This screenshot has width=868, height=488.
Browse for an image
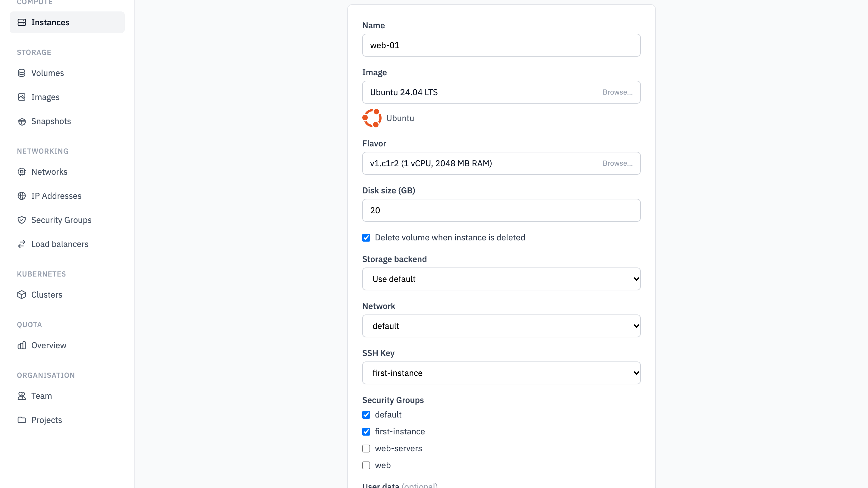click(618, 92)
